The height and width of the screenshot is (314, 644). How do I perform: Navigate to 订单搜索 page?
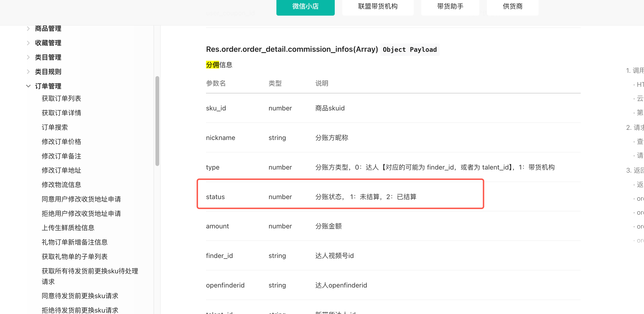55,127
